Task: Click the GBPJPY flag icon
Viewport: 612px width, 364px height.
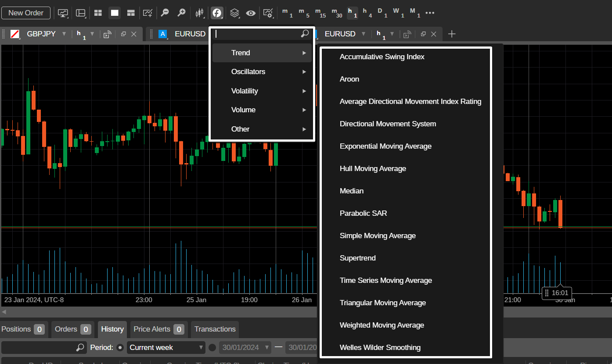Action: 15,34
